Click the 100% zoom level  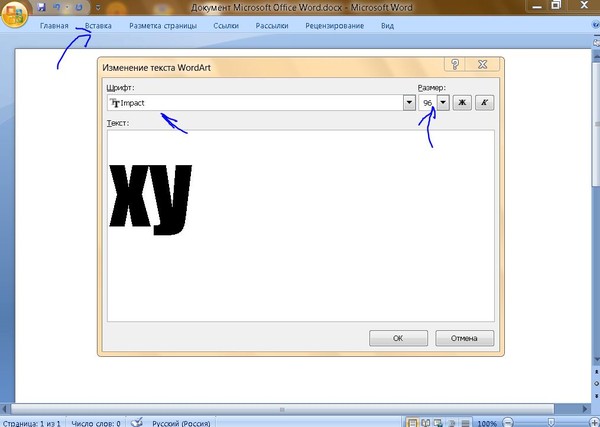487,423
